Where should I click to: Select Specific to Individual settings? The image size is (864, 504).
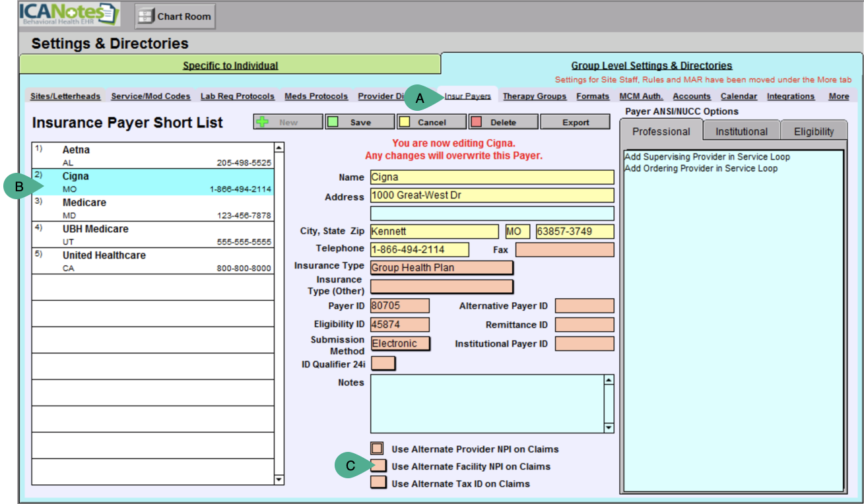[x=230, y=65]
